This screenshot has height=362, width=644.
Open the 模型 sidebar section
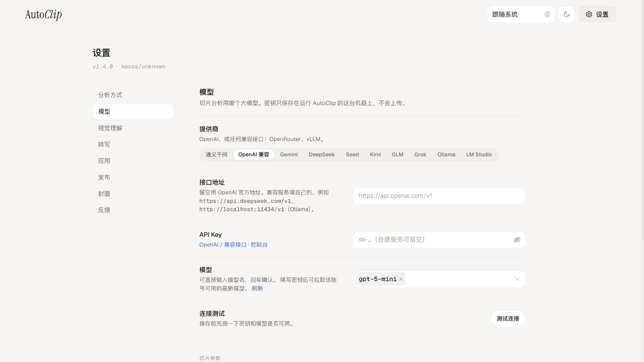133,112
